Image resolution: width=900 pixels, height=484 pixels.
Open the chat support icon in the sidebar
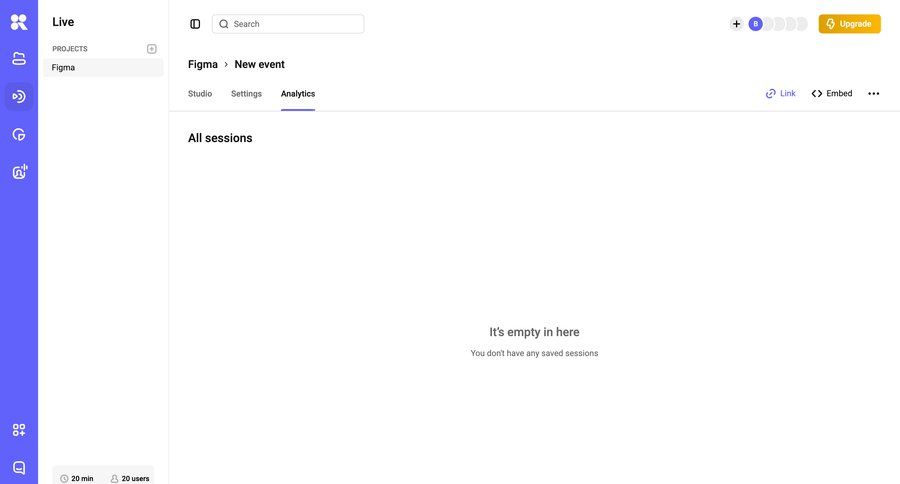(19, 467)
